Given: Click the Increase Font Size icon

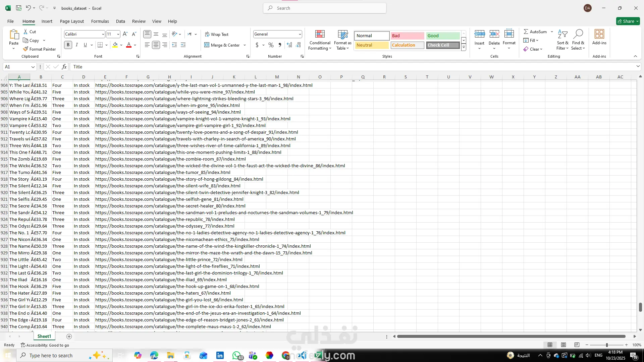Looking at the screenshot, I should pos(125,34).
